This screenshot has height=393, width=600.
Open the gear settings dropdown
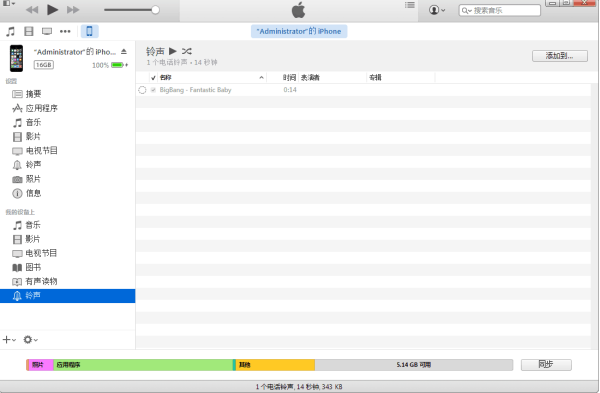pyautogui.click(x=30, y=340)
